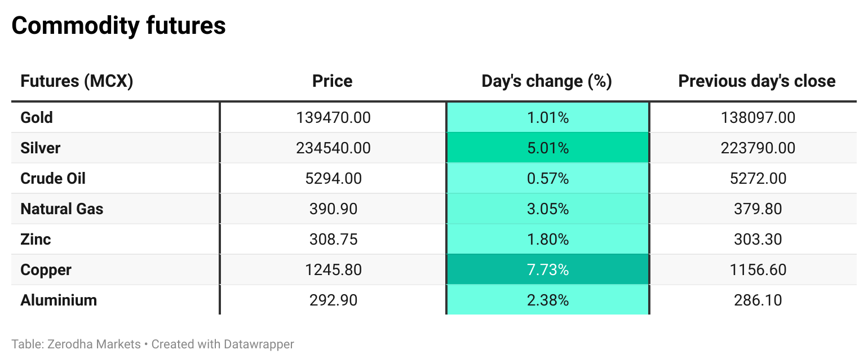Click Gold's 1.01% change cell
868x363 pixels.
[x=547, y=118]
